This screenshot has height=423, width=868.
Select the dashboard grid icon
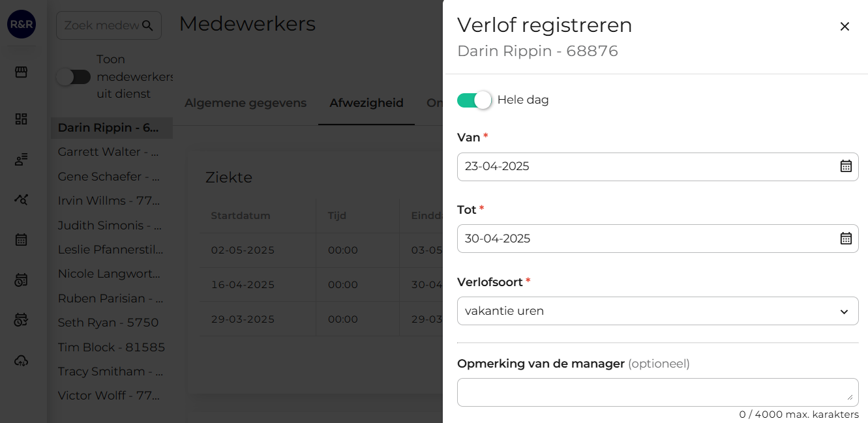pos(22,119)
